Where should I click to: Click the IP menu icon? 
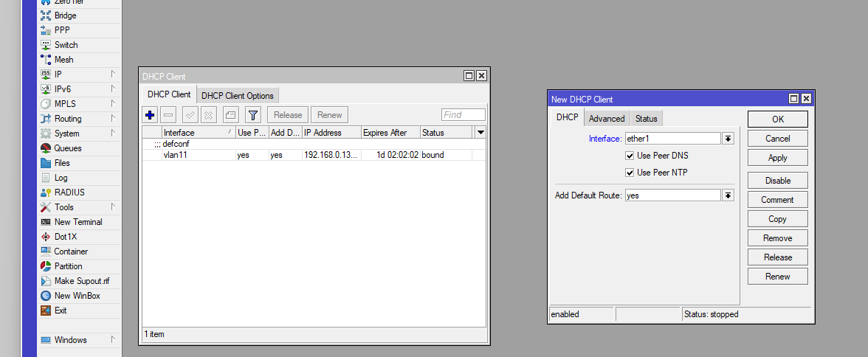click(x=46, y=74)
